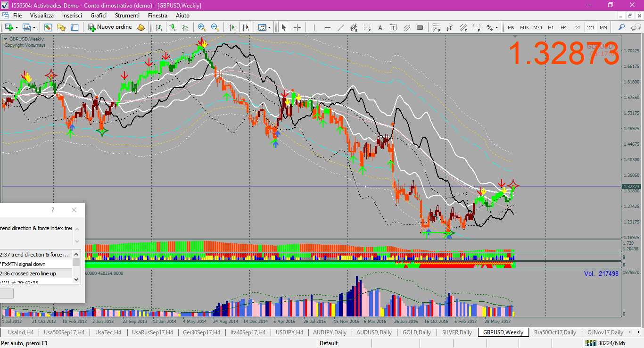The height and width of the screenshot is (348, 644).
Task: Switch to H1 timeframe
Action: tap(551, 27)
